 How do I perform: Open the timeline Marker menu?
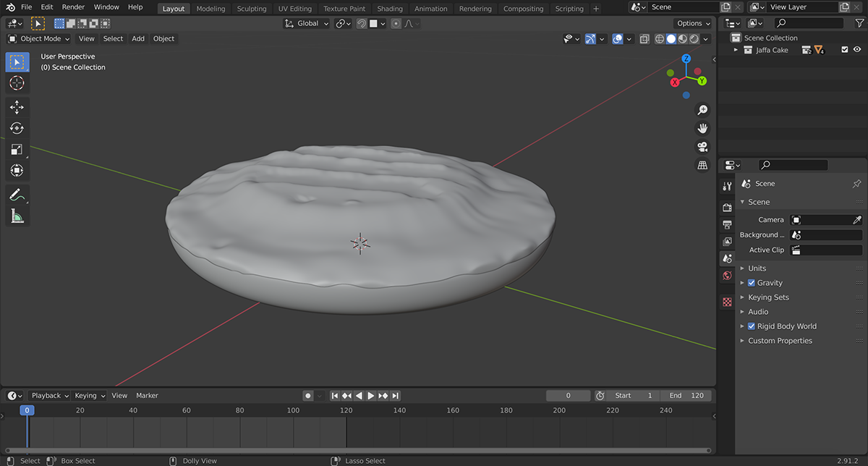point(147,396)
